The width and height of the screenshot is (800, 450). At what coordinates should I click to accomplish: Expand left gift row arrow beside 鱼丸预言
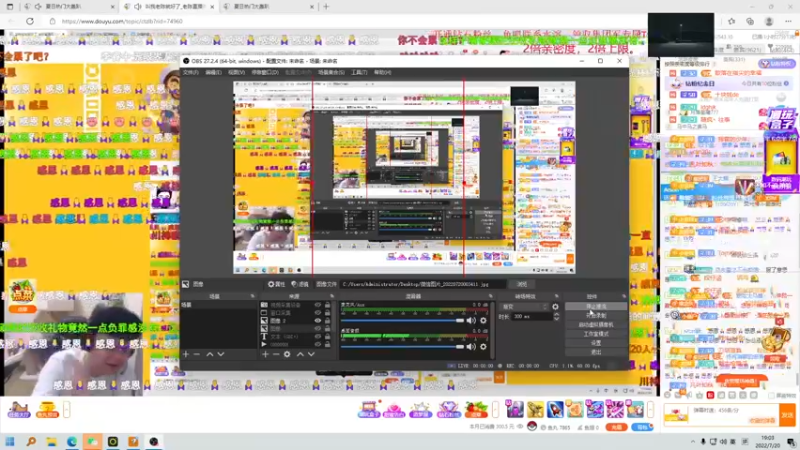coord(66,409)
